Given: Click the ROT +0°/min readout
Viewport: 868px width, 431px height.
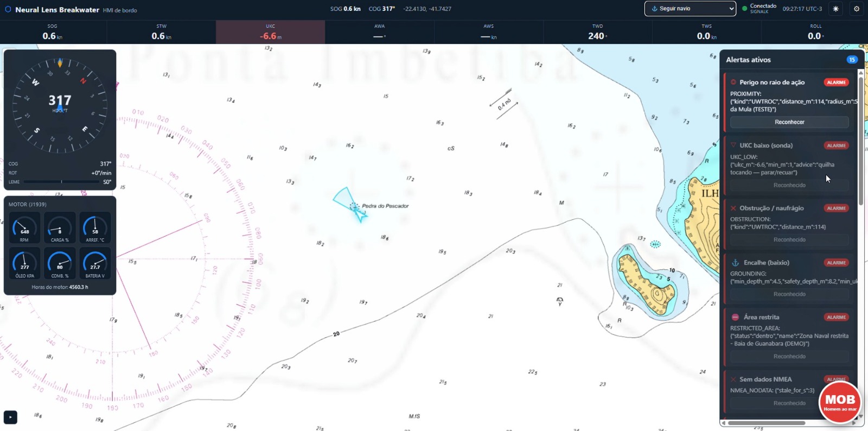Looking at the screenshot, I should pyautogui.click(x=60, y=173).
